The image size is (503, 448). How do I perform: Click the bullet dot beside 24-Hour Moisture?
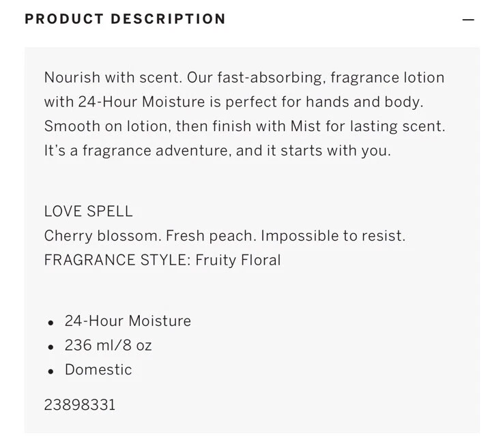51,323
